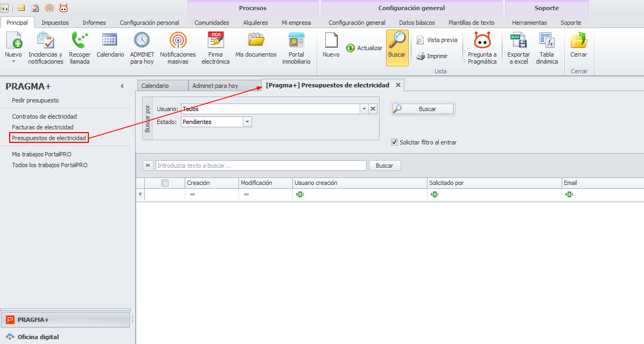Toggle Solicitar filtro al entrar checkbox
The height and width of the screenshot is (344, 644).
pos(395,142)
